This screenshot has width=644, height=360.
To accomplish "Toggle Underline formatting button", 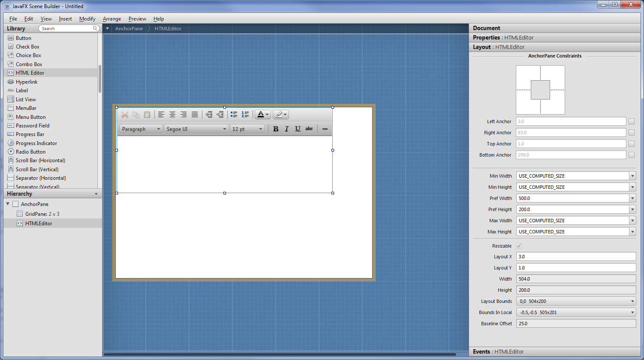I will pos(298,129).
